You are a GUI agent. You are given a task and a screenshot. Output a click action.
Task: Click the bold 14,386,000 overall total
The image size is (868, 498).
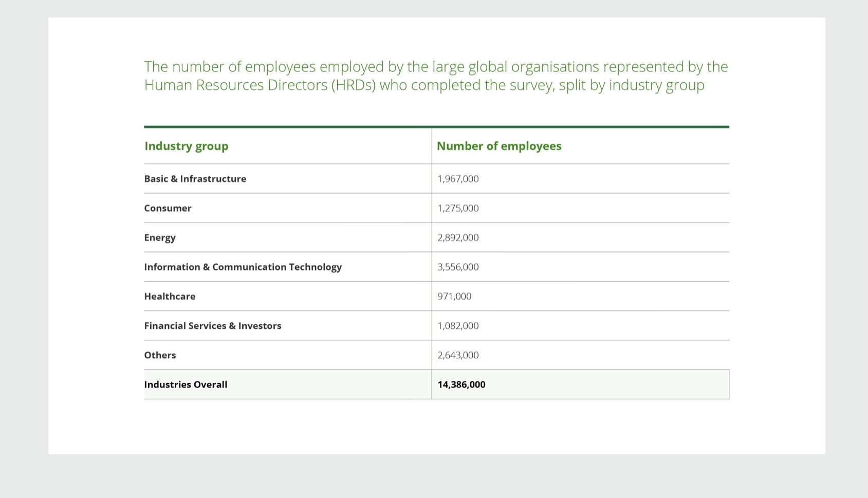(461, 384)
